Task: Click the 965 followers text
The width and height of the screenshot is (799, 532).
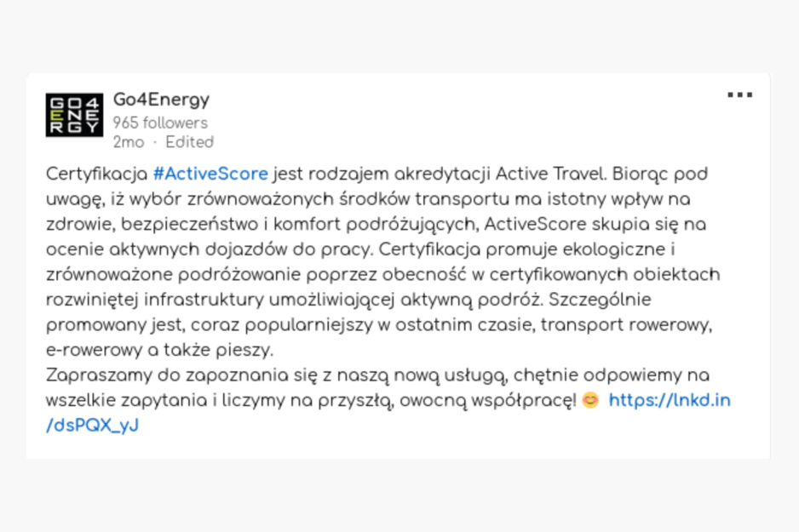Action: tap(160, 123)
